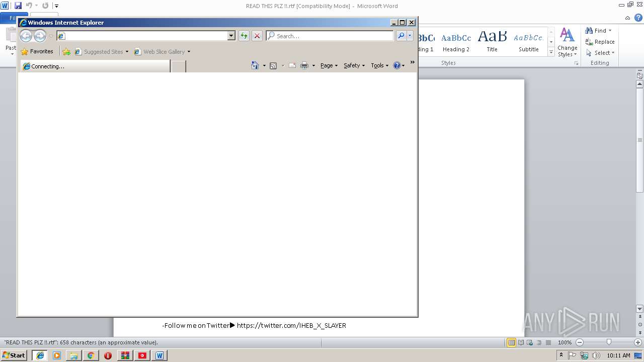Switch to Draft view
This screenshot has height=362, width=644.
(547, 342)
